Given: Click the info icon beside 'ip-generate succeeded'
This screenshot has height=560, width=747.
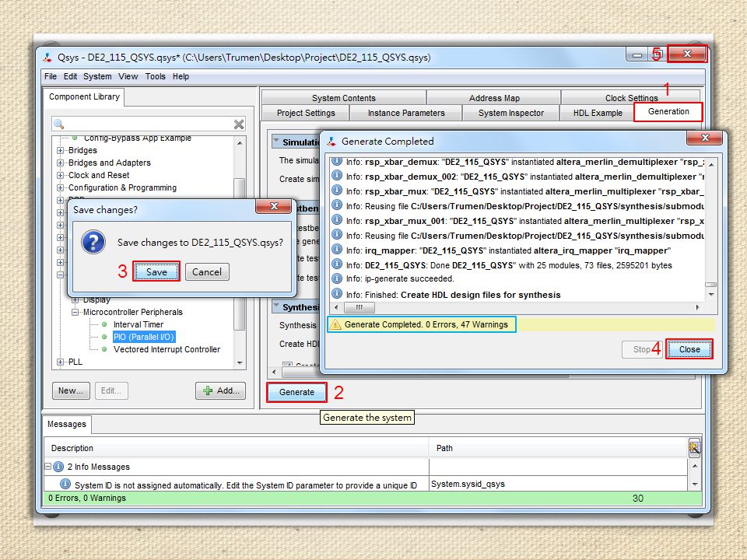Looking at the screenshot, I should pyautogui.click(x=337, y=278).
